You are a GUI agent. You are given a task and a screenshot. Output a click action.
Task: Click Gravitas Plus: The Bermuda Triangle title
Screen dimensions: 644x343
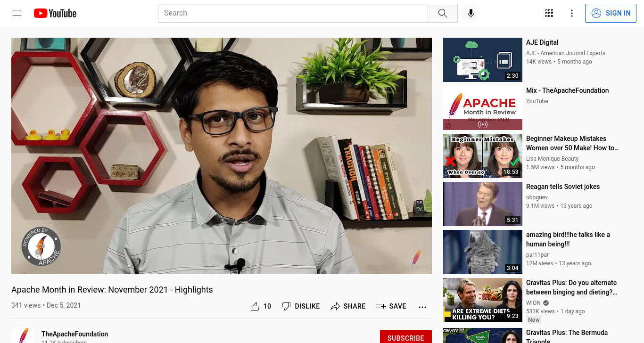tap(567, 336)
